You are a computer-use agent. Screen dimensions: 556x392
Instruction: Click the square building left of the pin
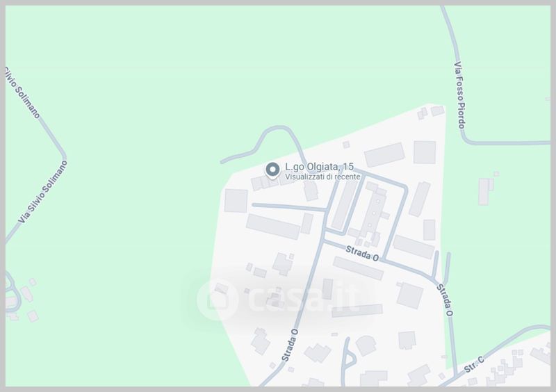click(x=236, y=201)
